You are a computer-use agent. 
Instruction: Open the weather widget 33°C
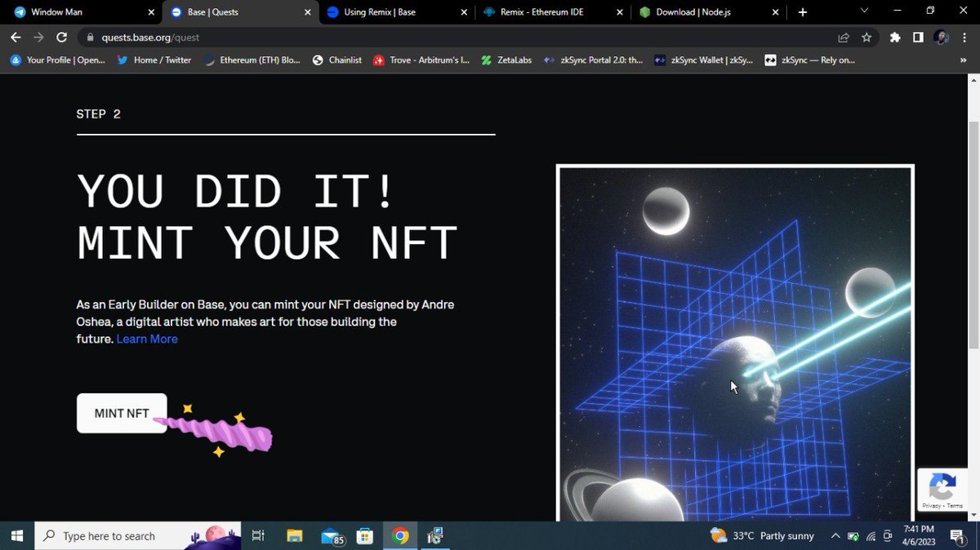763,535
